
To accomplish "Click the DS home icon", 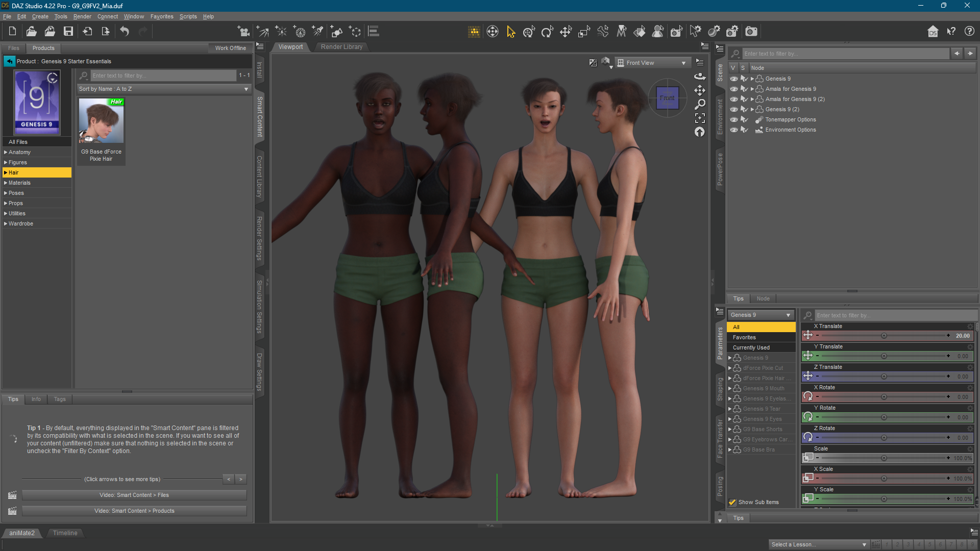I will coord(933,32).
